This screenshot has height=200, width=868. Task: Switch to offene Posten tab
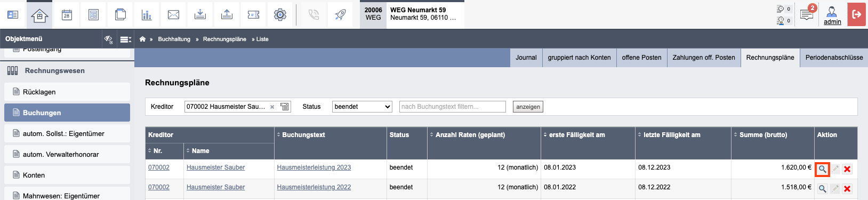pyautogui.click(x=641, y=58)
